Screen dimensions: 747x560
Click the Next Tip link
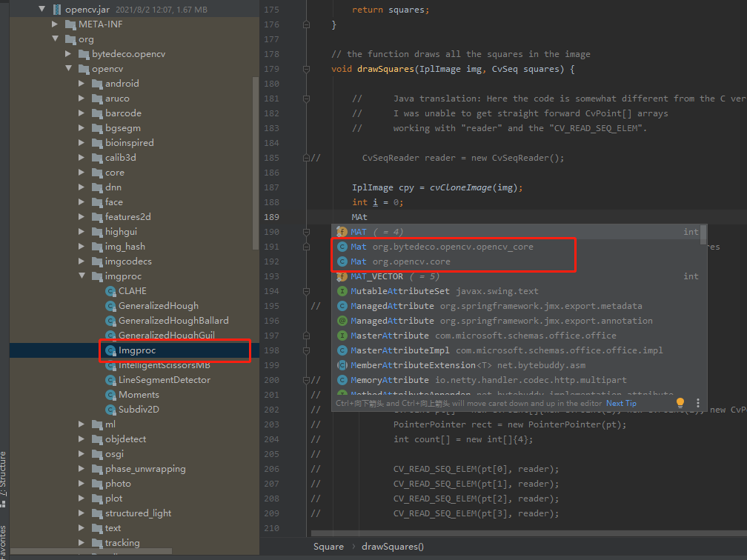(621, 402)
